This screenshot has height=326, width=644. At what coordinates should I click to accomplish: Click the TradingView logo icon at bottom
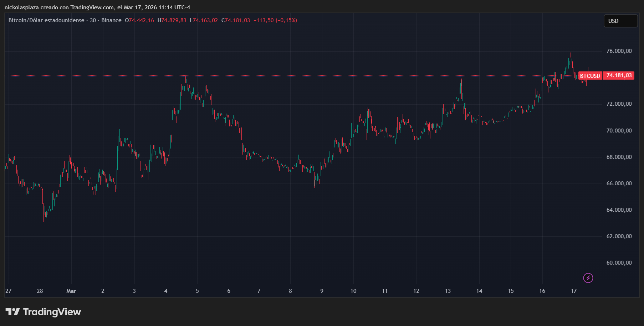tap(12, 312)
